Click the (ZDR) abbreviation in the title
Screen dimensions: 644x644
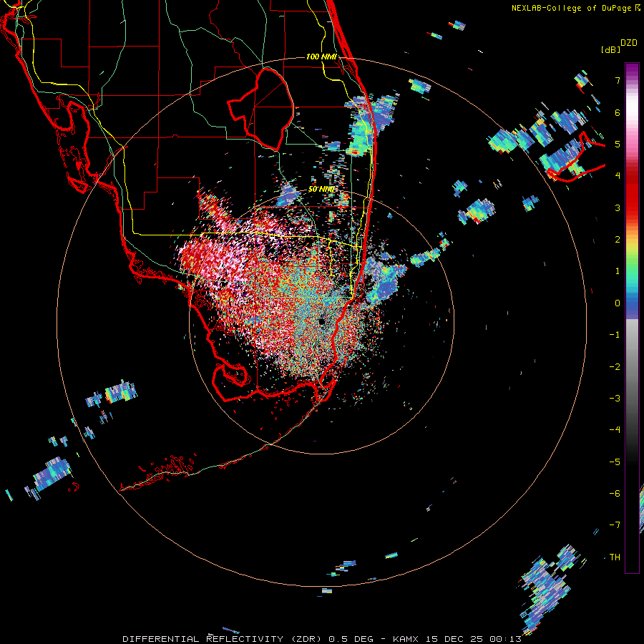pyautogui.click(x=306, y=639)
